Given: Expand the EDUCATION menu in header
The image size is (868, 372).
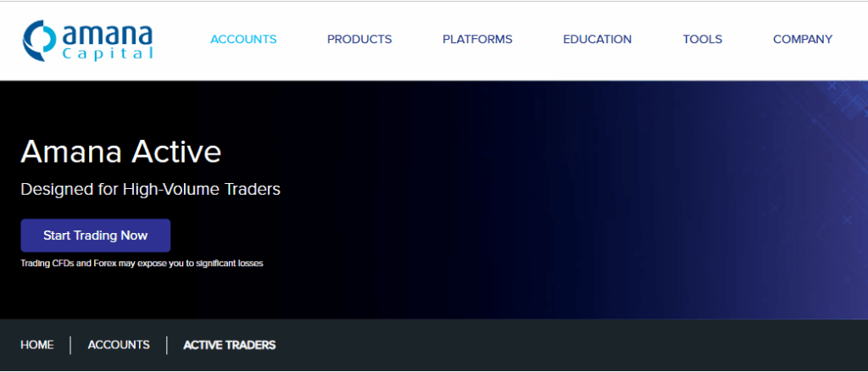Looking at the screenshot, I should click(597, 39).
